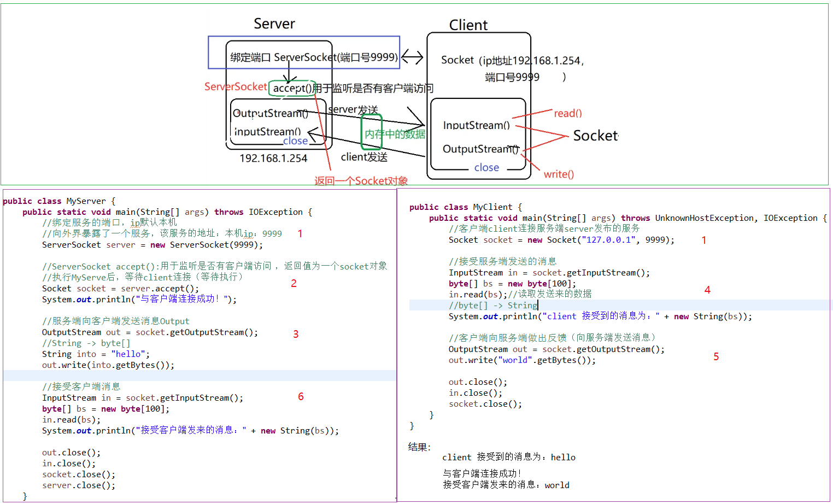This screenshot has height=504, width=833.
Task: Click the blue close text in Server box
Action: [295, 141]
